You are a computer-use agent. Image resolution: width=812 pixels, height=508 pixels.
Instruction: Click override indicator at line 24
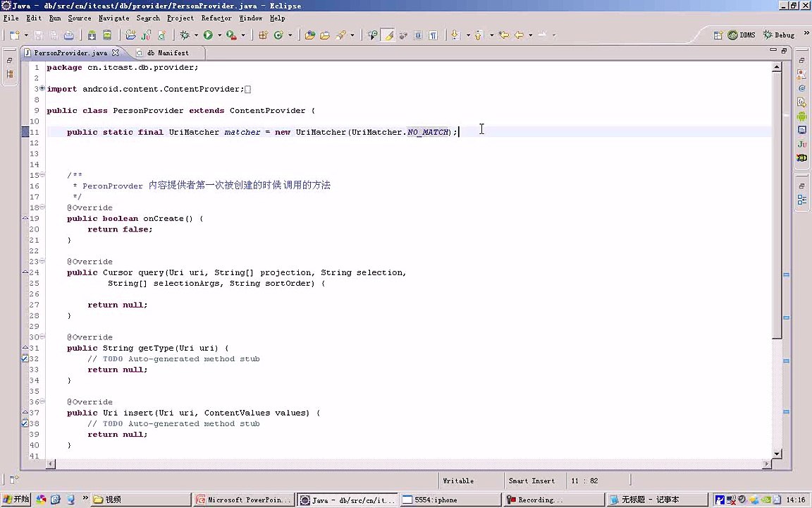(25, 272)
